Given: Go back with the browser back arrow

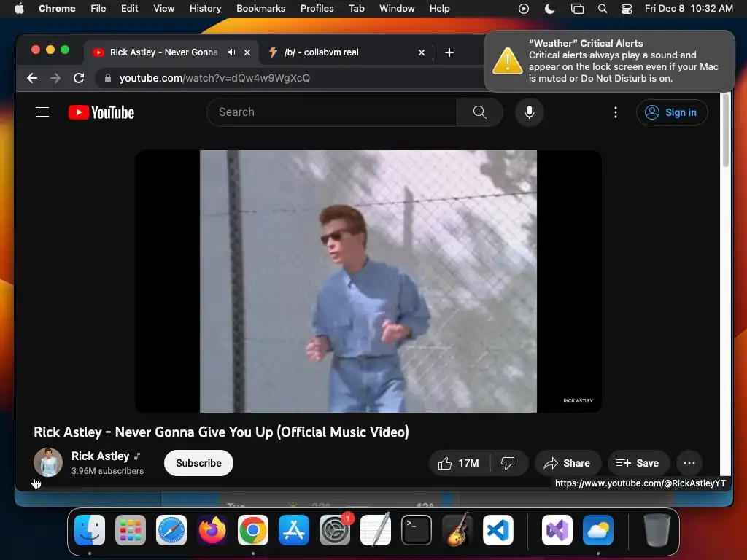Looking at the screenshot, I should pos(32,78).
